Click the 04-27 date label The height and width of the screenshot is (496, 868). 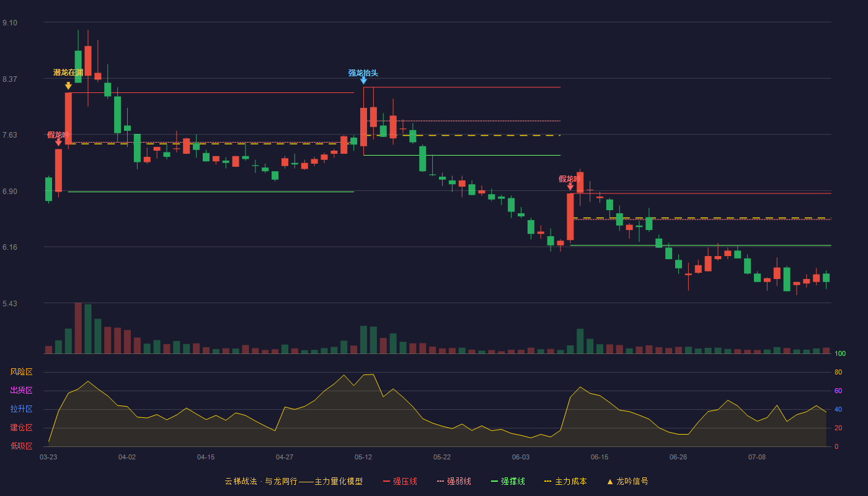(285, 457)
